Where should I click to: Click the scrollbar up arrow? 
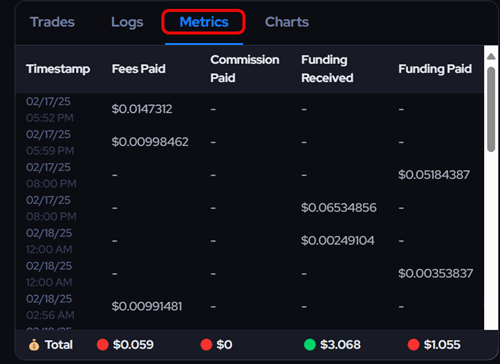[491, 56]
